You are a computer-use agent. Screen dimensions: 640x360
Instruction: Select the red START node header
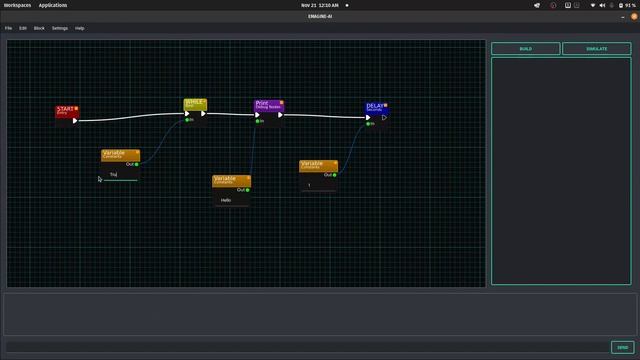pos(67,111)
